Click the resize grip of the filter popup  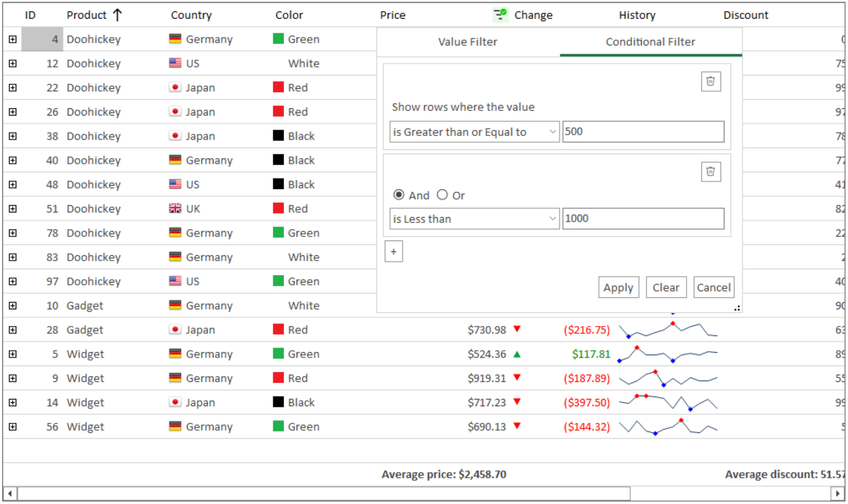coord(737,308)
